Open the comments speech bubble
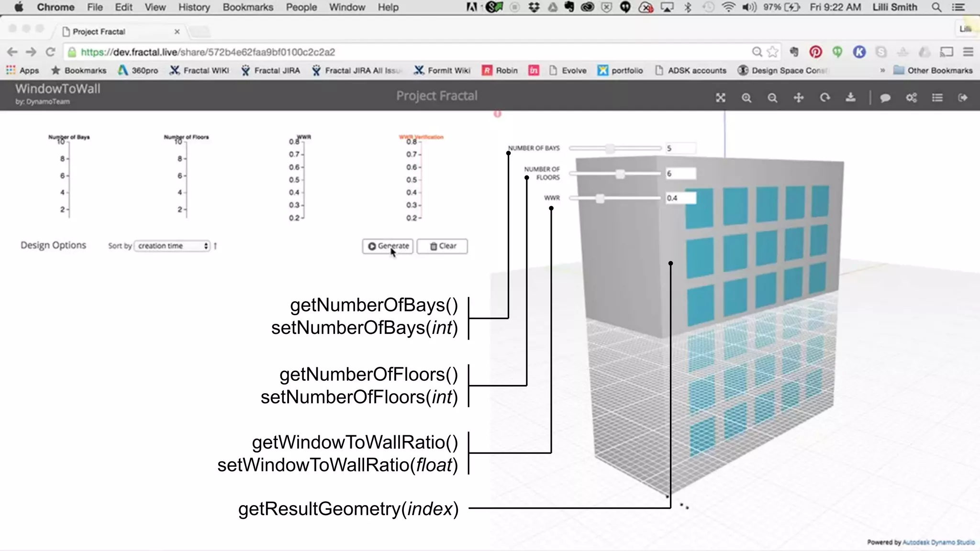Viewport: 980px width, 551px height. (x=885, y=98)
